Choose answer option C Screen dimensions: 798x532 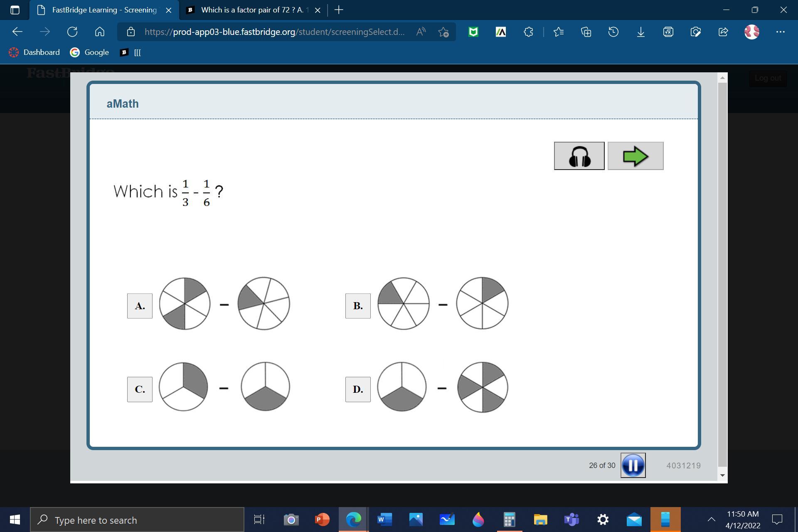(140, 389)
